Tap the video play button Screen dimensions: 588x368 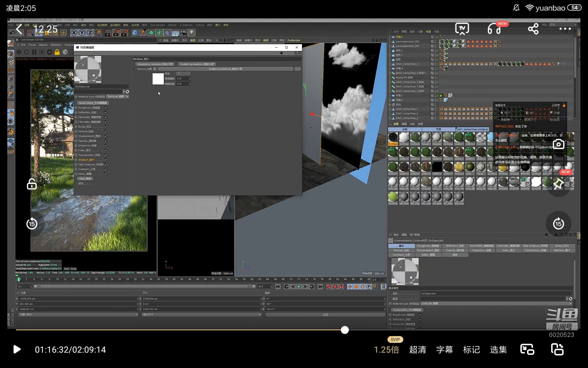pyautogui.click(x=17, y=350)
